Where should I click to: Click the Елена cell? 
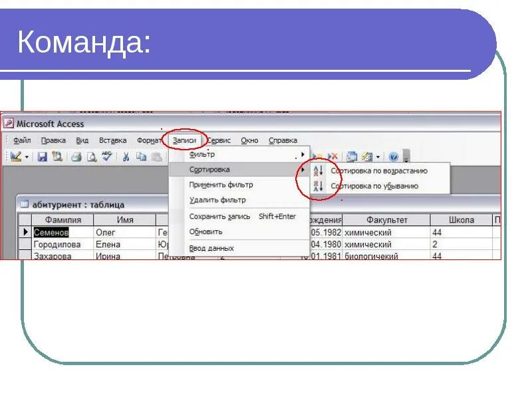coord(125,244)
